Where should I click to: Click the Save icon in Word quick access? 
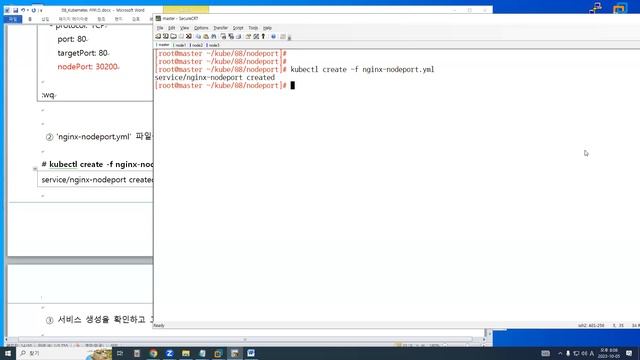16,10
